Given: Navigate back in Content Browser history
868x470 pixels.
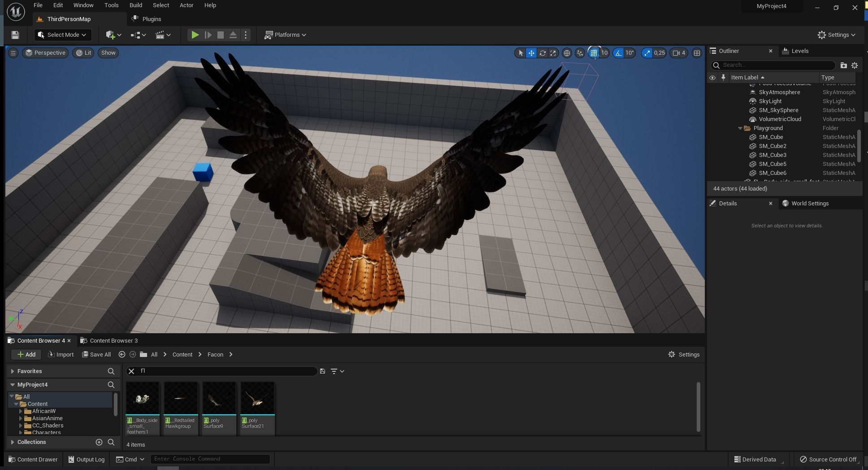Looking at the screenshot, I should [x=122, y=355].
